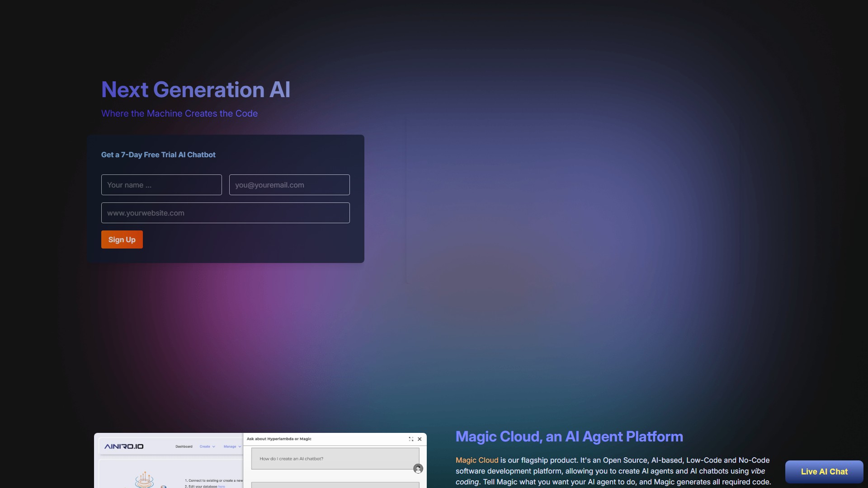The height and width of the screenshot is (488, 868).
Task: Click the 'How do I create' chat message
Action: tap(292, 459)
